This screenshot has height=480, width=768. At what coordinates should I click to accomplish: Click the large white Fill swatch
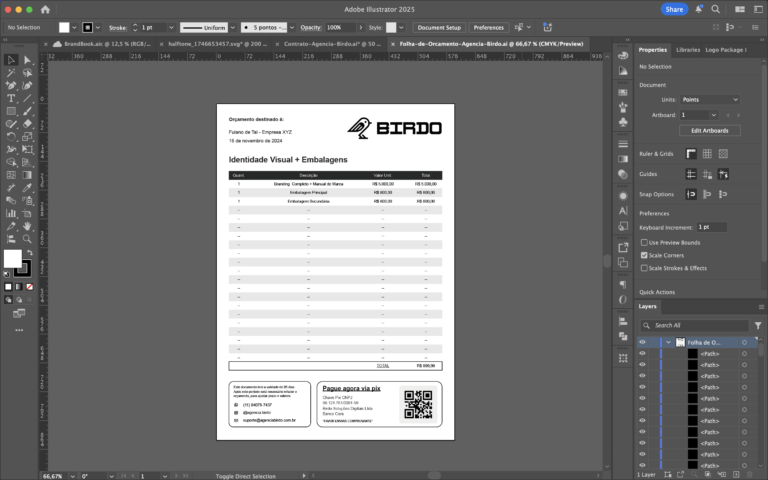(12, 258)
